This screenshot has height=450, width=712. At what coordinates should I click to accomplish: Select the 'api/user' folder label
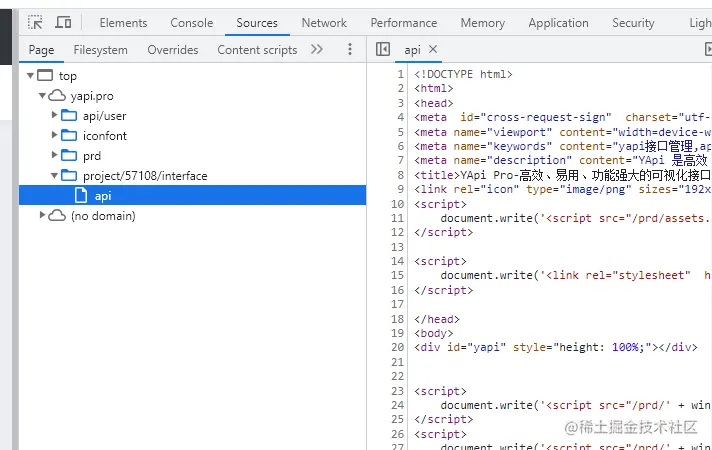click(104, 116)
